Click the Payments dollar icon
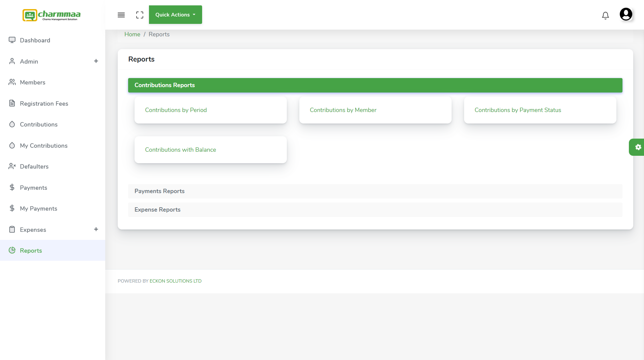 pos(12,187)
